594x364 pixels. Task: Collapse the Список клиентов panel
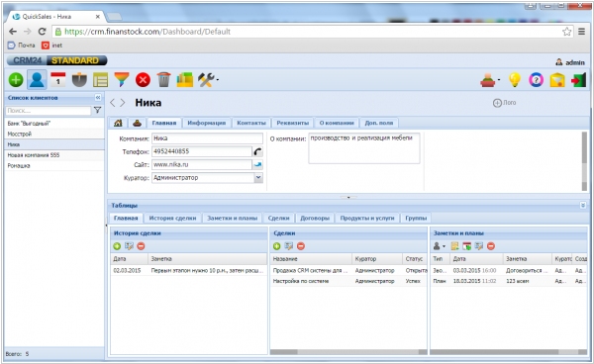(x=98, y=98)
